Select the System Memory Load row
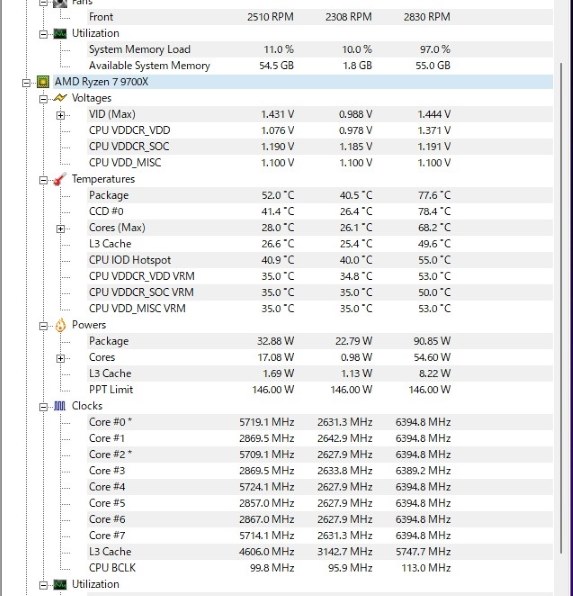 tap(319, 49)
